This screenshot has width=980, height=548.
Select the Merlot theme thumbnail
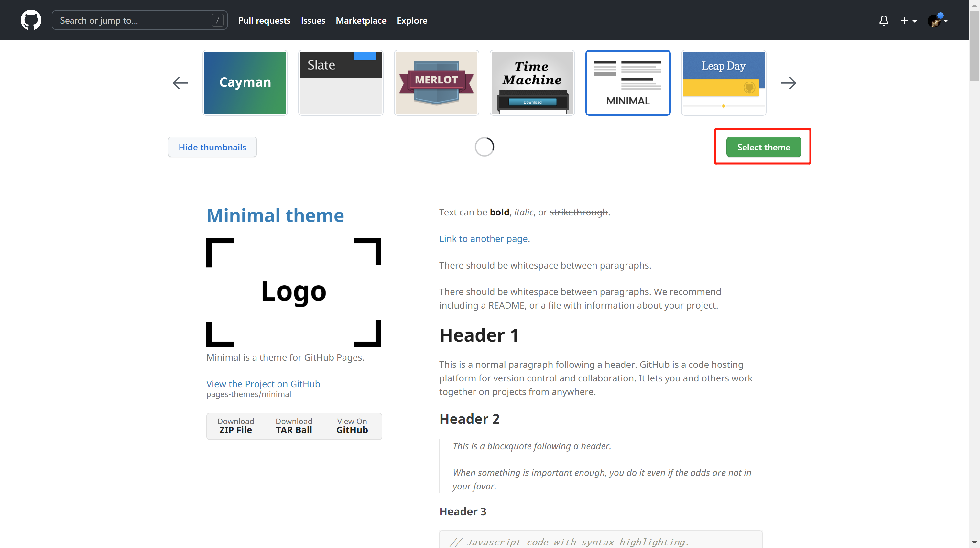pyautogui.click(x=436, y=82)
